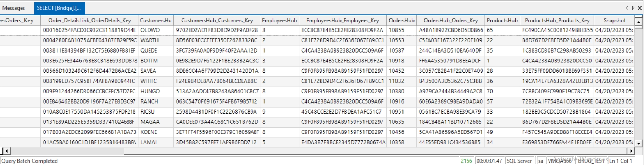The image size is (644, 165).
Task: Select the cell containing WHITC
Action: (156, 81)
